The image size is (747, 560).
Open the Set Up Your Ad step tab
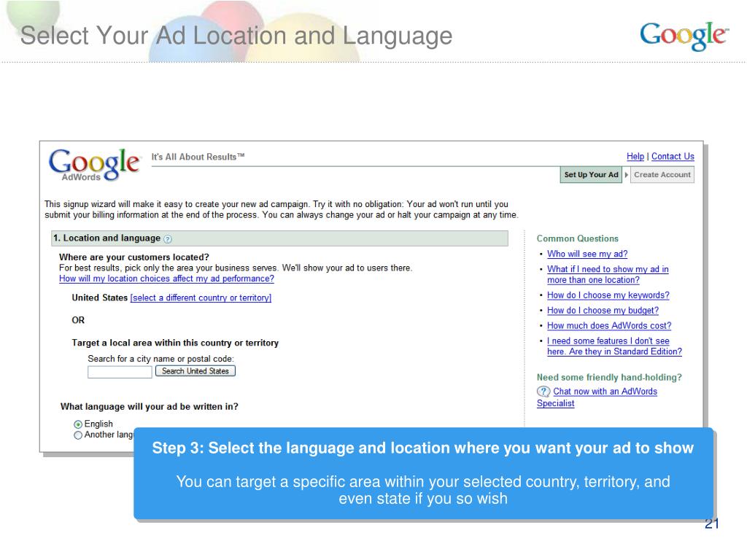591,175
